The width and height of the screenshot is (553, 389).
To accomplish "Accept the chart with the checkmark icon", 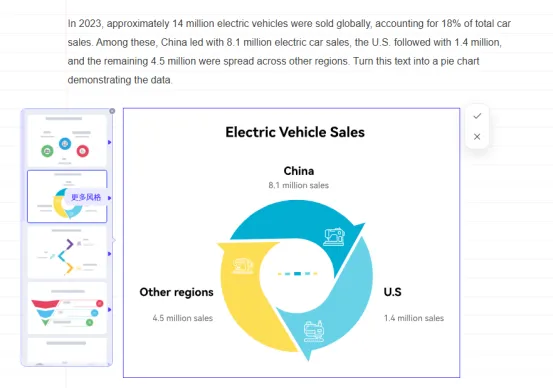I will 477,116.
